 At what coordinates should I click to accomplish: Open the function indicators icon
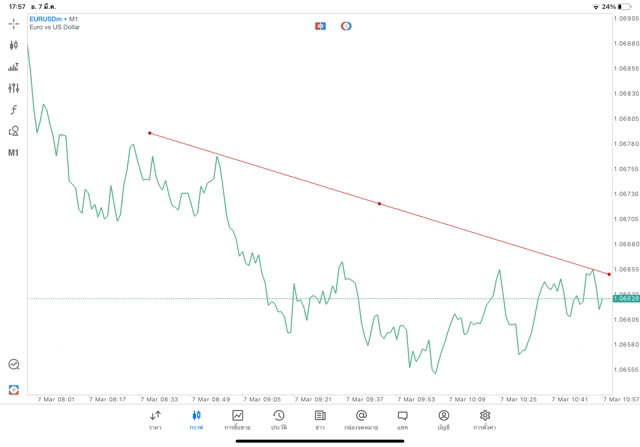(x=14, y=110)
